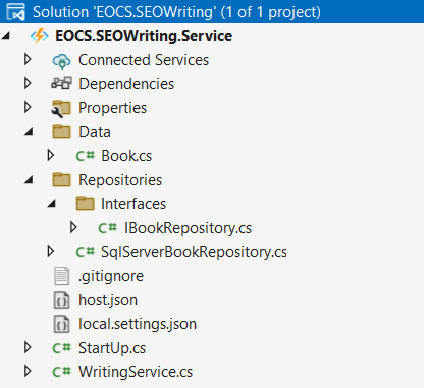The image size is (424, 388).
Task: Expand the Dependencies node
Action: 28,83
